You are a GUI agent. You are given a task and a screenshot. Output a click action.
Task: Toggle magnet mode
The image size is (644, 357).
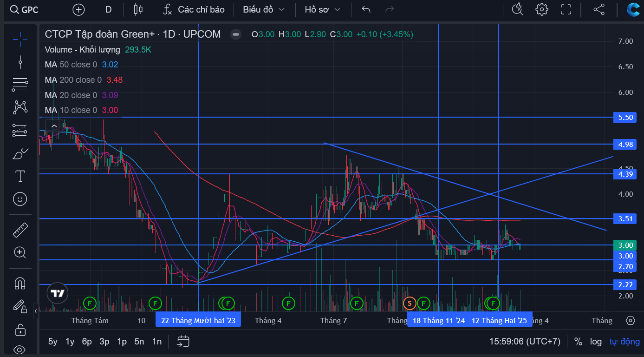click(x=20, y=283)
